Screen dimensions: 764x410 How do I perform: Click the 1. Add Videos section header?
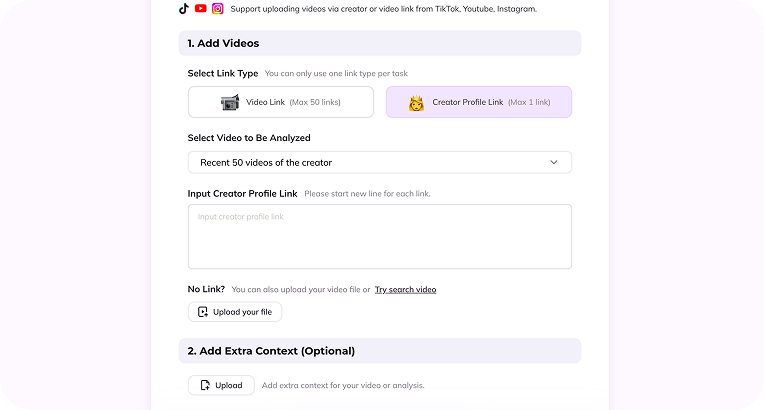[222, 43]
